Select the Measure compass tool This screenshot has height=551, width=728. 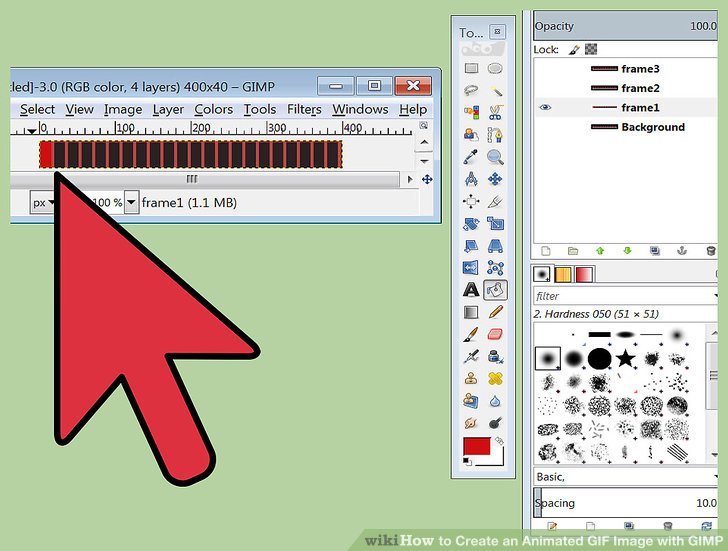click(x=471, y=179)
